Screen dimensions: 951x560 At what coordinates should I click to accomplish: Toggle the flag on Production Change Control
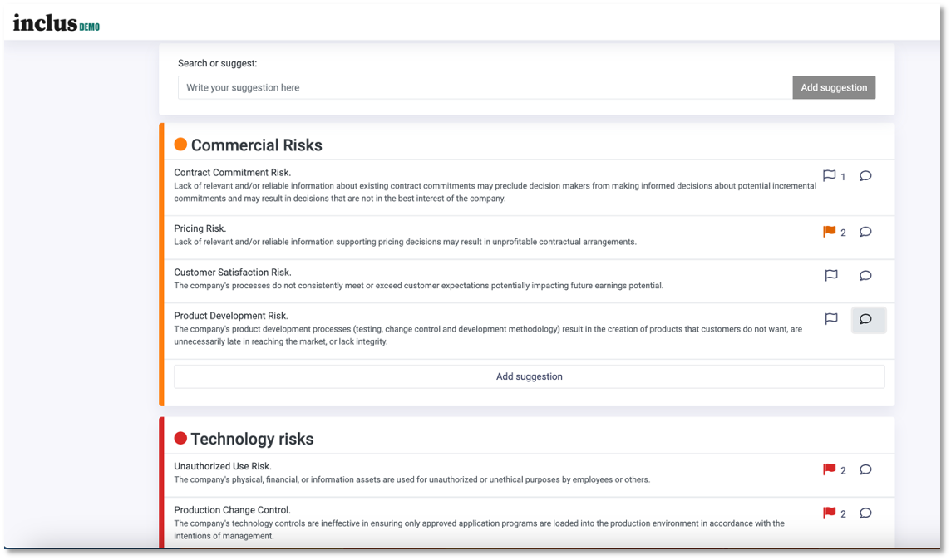[x=829, y=513]
